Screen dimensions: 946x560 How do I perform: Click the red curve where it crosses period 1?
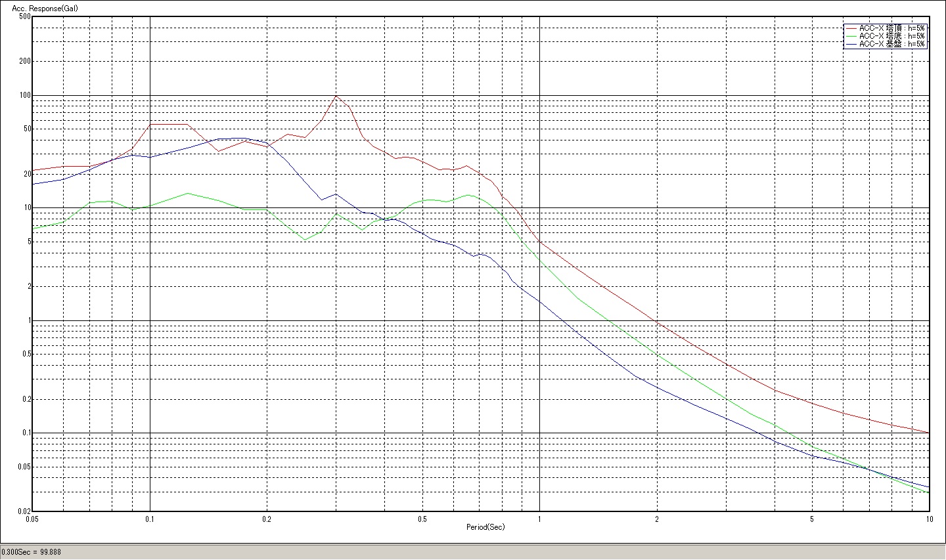tap(539, 242)
